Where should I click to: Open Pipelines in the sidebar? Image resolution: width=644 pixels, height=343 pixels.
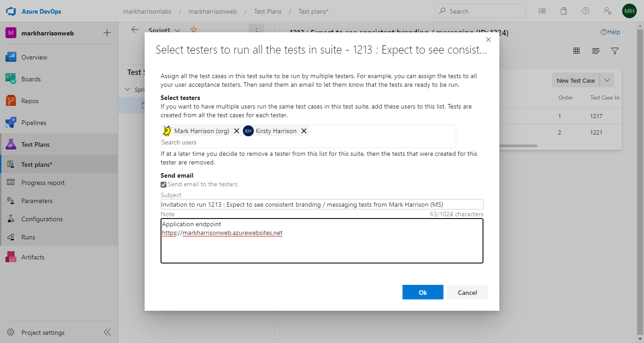(x=34, y=123)
